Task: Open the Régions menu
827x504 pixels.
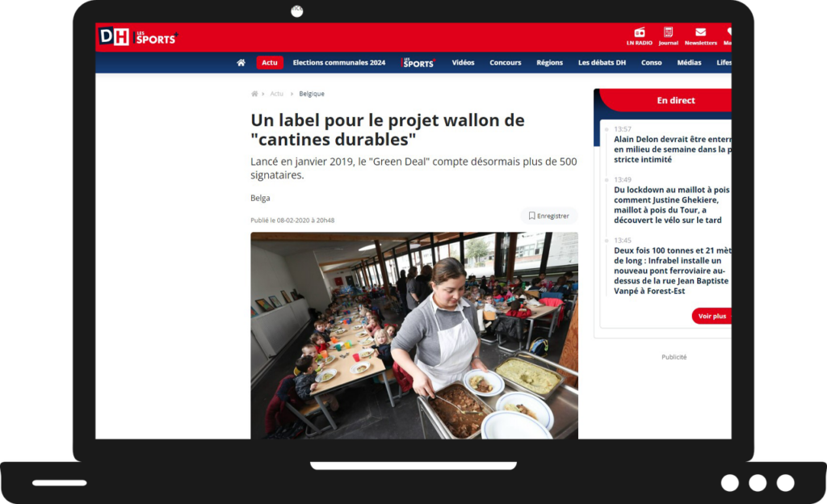Action: point(549,63)
